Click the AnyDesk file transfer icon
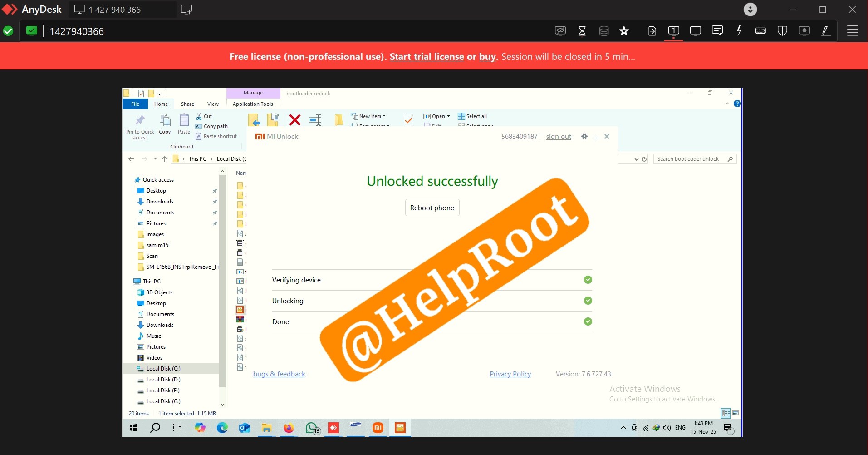This screenshot has height=455, width=868. pos(652,31)
